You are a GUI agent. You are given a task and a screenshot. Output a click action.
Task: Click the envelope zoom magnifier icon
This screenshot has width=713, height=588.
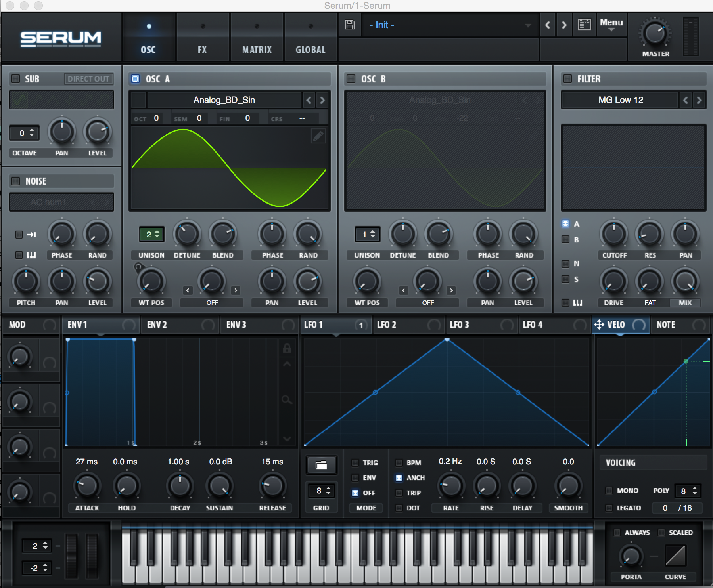[287, 400]
